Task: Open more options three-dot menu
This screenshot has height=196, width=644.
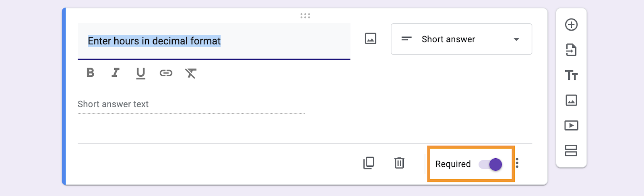Action: [517, 163]
